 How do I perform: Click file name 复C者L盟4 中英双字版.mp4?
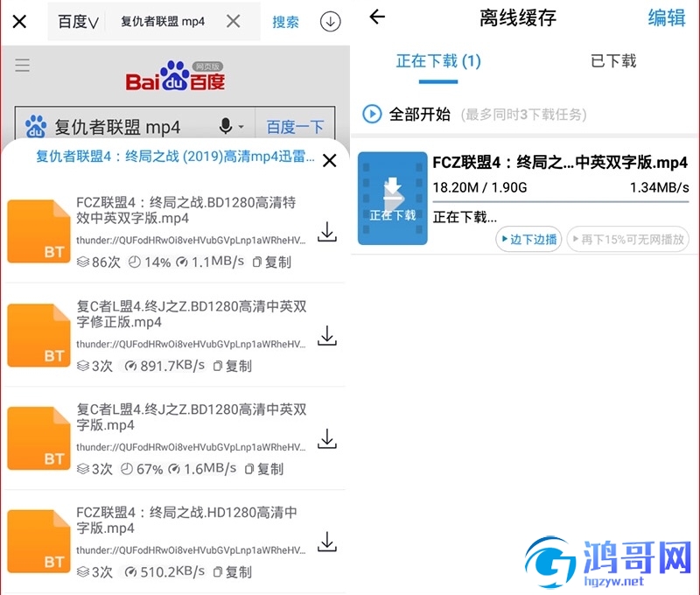pos(191,416)
